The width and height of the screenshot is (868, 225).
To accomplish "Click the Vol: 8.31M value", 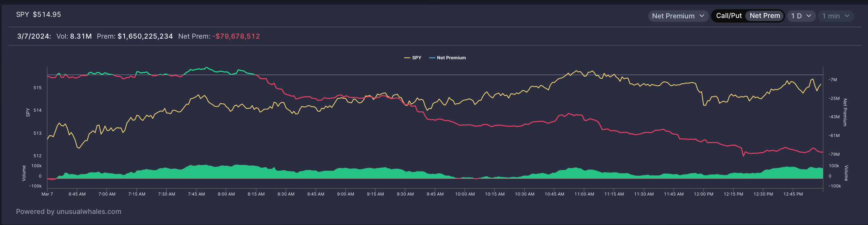I will [x=74, y=36].
